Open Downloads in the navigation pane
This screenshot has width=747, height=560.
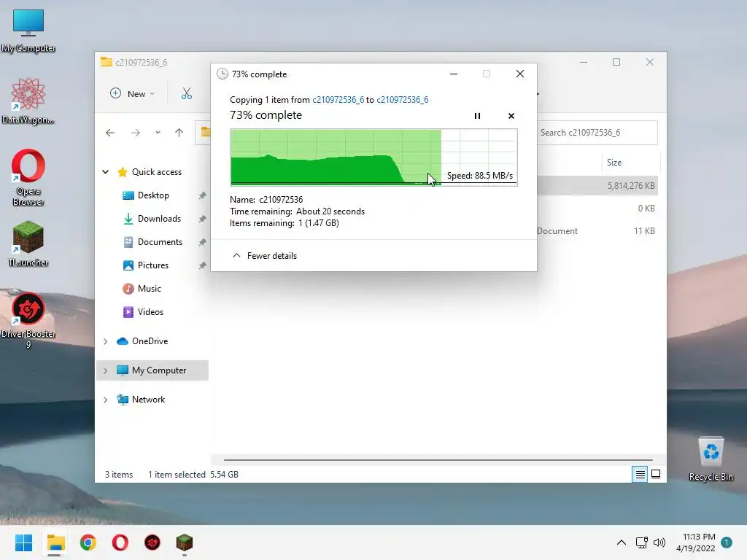click(x=159, y=219)
